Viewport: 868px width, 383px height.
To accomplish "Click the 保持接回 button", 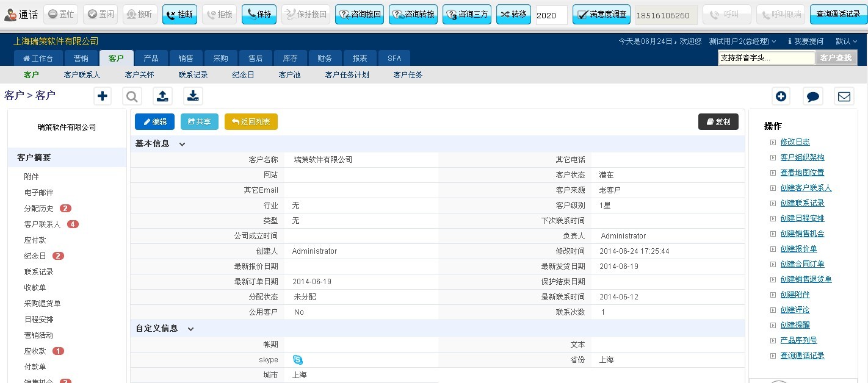I will [306, 15].
